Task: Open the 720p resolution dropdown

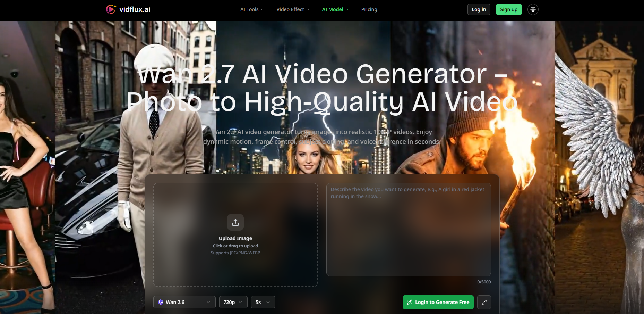Action: tap(233, 302)
